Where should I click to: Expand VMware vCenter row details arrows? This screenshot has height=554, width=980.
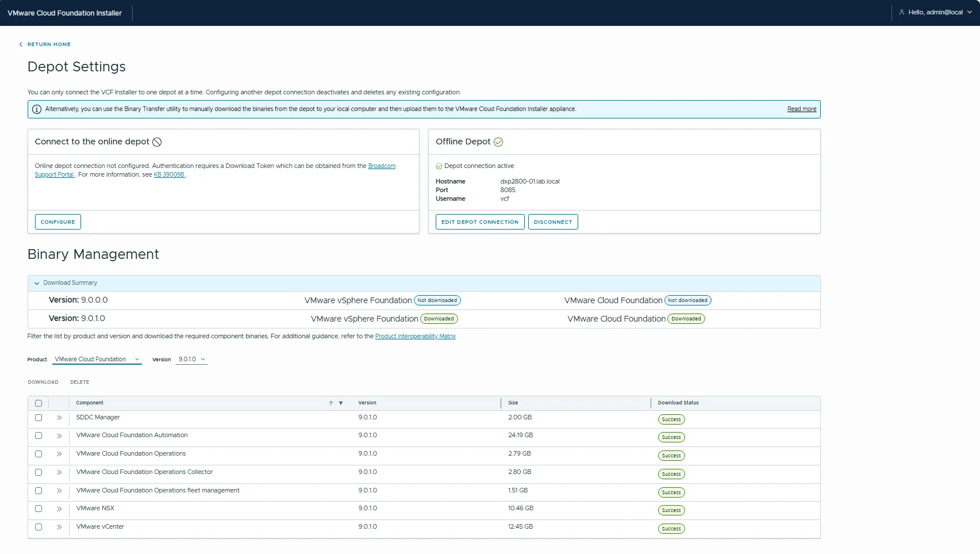(x=59, y=527)
